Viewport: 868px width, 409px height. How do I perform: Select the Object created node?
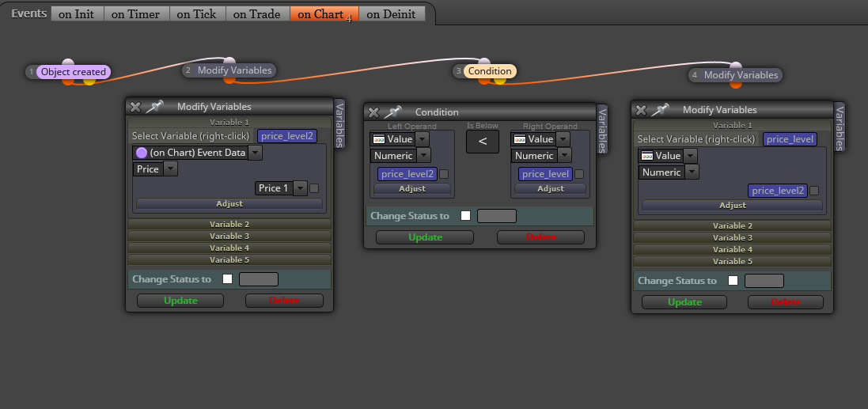[x=74, y=72]
